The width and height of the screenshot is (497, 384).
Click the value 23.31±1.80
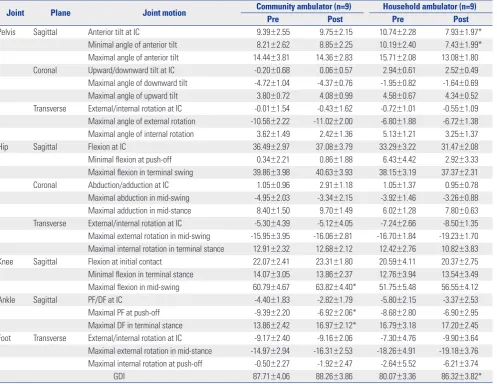pyautogui.click(x=334, y=262)
